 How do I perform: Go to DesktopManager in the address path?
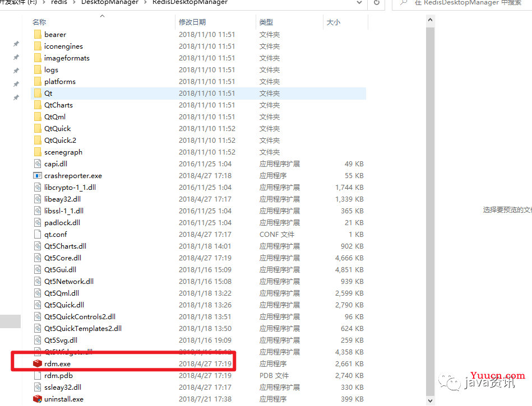pyautogui.click(x=109, y=2)
